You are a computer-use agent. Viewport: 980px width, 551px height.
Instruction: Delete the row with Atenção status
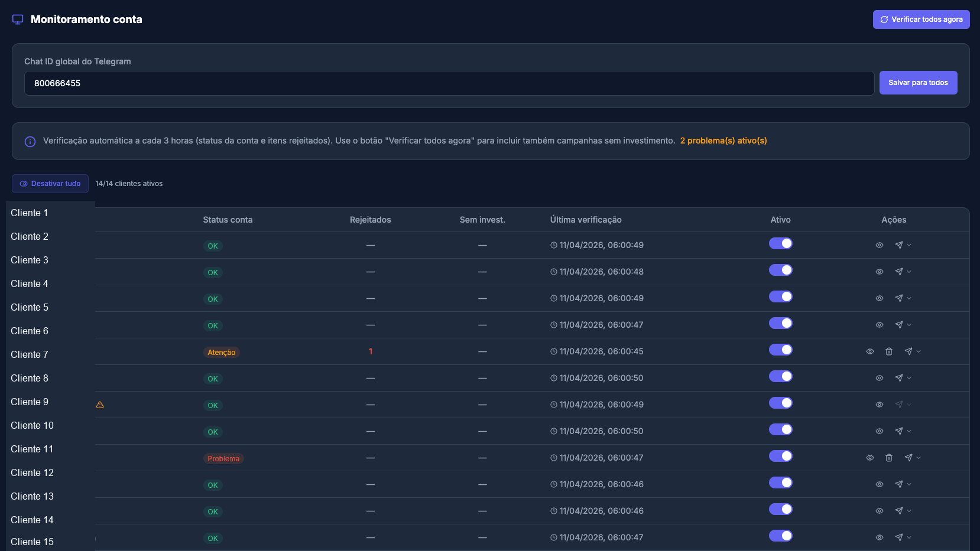click(889, 351)
